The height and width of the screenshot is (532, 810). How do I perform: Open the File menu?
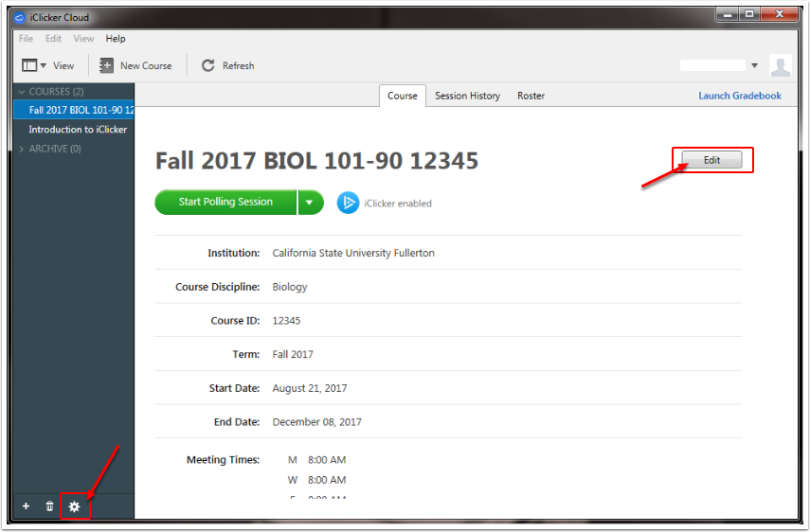pos(26,39)
